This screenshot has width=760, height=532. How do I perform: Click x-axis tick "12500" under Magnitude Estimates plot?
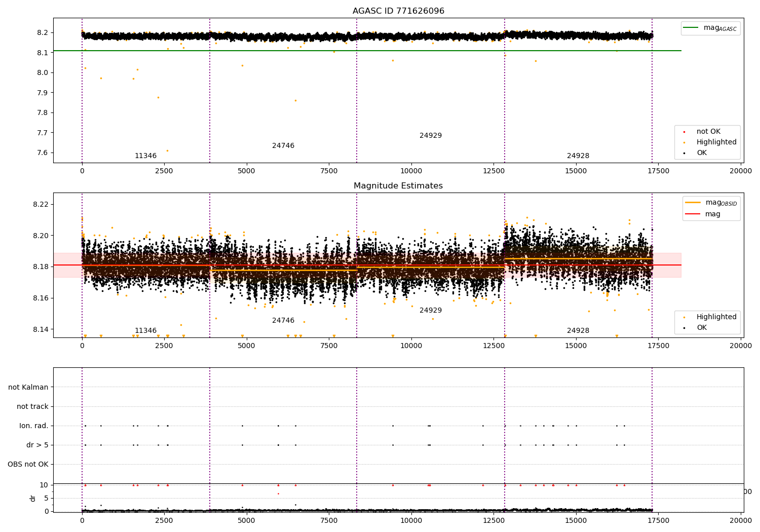tap(493, 346)
